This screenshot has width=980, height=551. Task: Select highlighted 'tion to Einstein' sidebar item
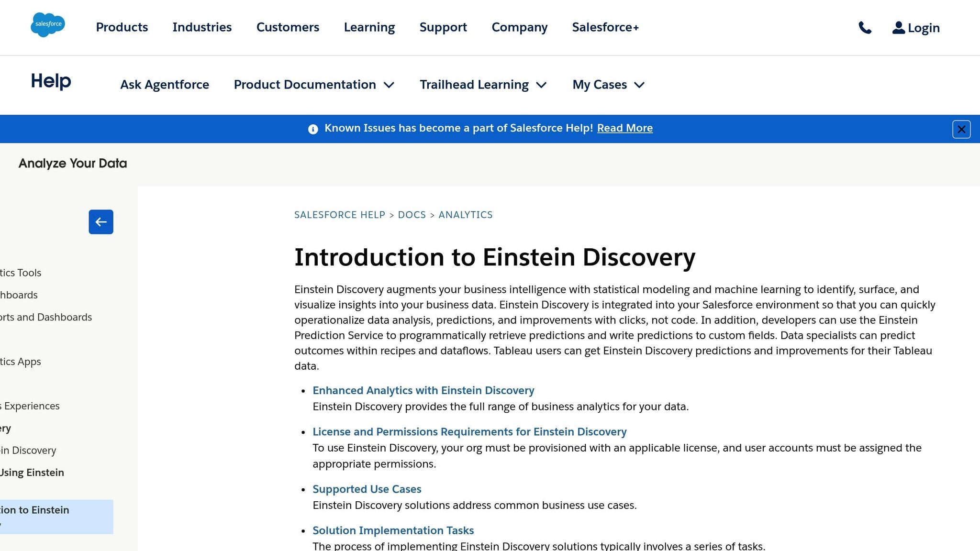point(56,517)
